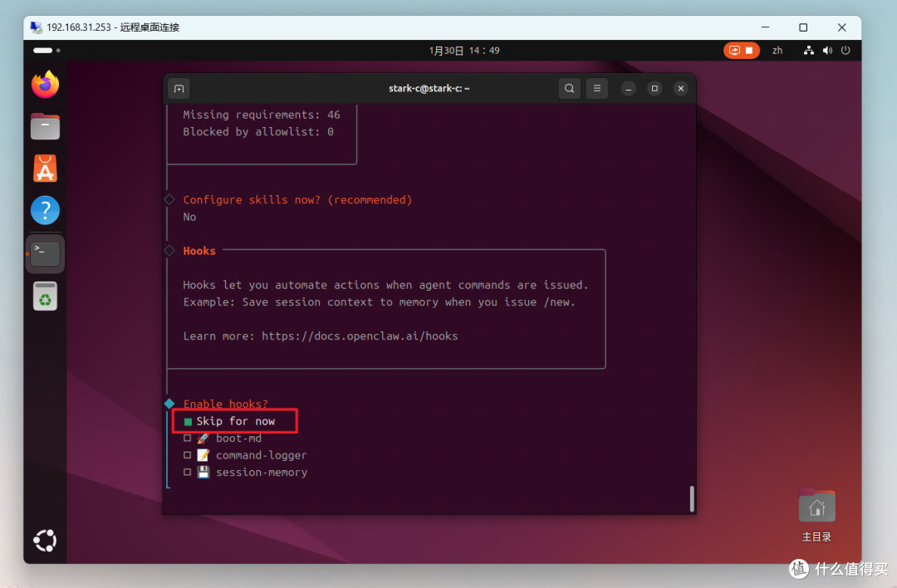Minimize the remote desktop connection window
The width and height of the screenshot is (897, 588).
coord(766,27)
